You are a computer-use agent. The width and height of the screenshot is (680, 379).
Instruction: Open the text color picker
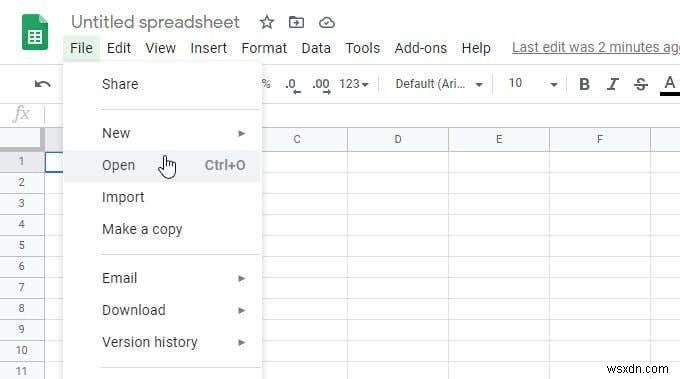click(x=670, y=85)
